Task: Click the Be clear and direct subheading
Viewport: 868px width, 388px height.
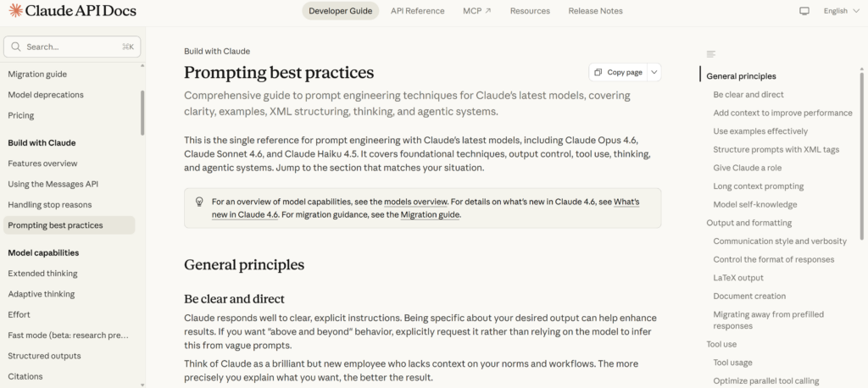Action: [234, 299]
